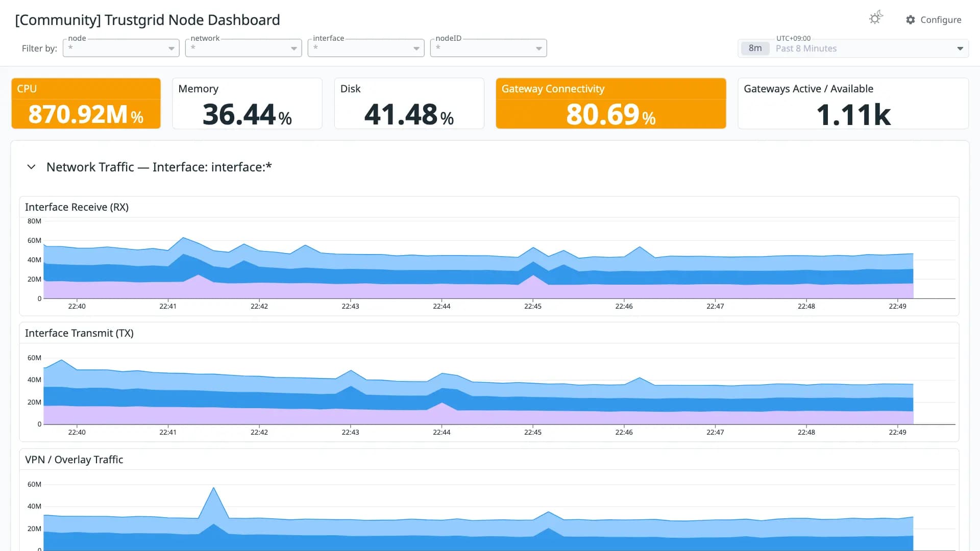Select the Gateways Active / Available tile
Screen dimensions: 980x551
click(x=853, y=103)
